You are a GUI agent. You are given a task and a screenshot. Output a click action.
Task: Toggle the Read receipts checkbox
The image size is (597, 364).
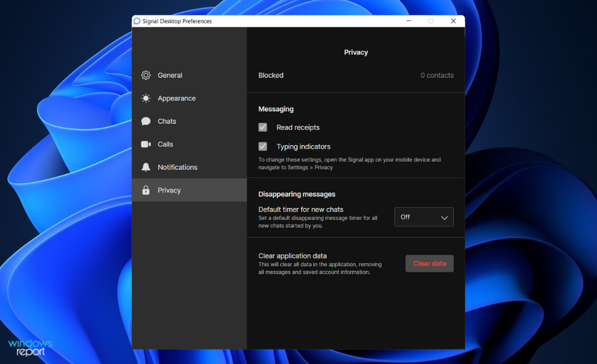tap(263, 127)
